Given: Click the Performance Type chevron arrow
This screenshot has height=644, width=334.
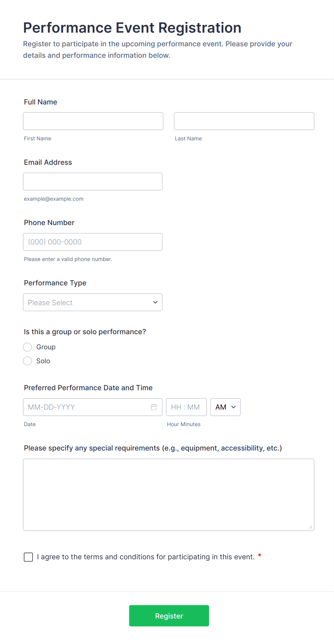Looking at the screenshot, I should click(x=155, y=303).
